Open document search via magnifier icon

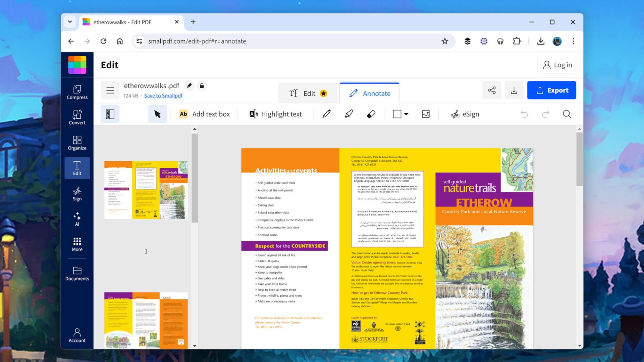click(567, 114)
